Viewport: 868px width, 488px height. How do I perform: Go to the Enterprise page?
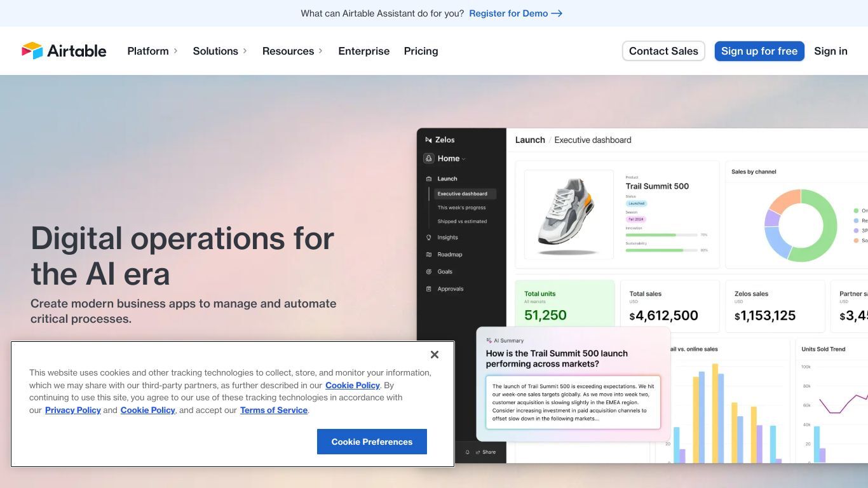click(x=363, y=51)
